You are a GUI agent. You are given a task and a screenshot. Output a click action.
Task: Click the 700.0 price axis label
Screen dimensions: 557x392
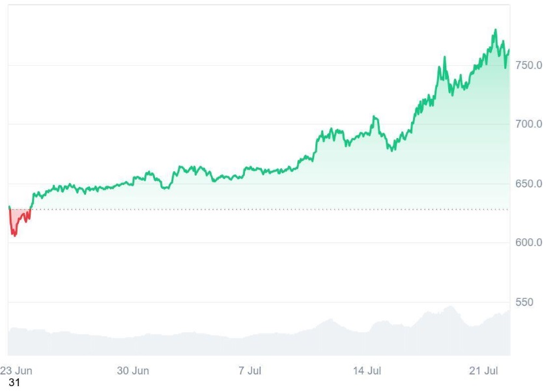coord(529,124)
